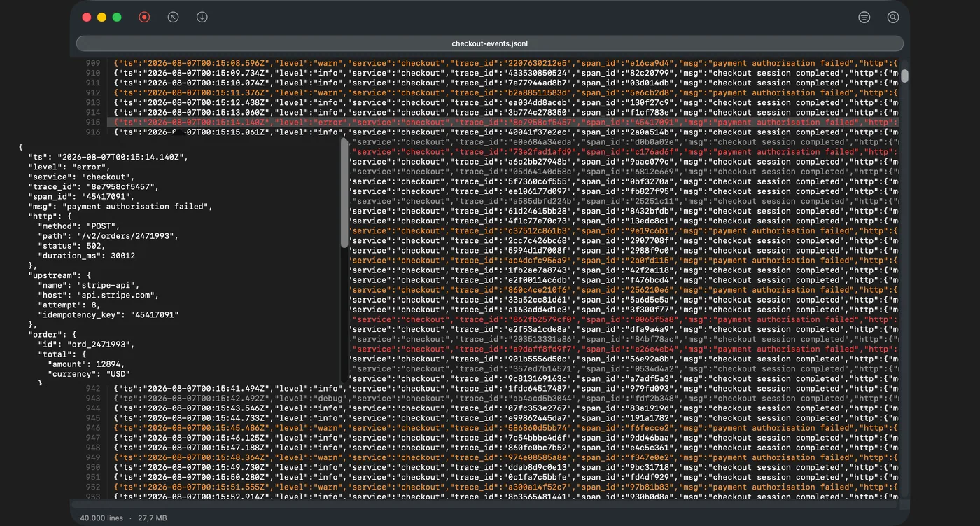
Task: Select log line 909 warn row
Action: (x=505, y=63)
